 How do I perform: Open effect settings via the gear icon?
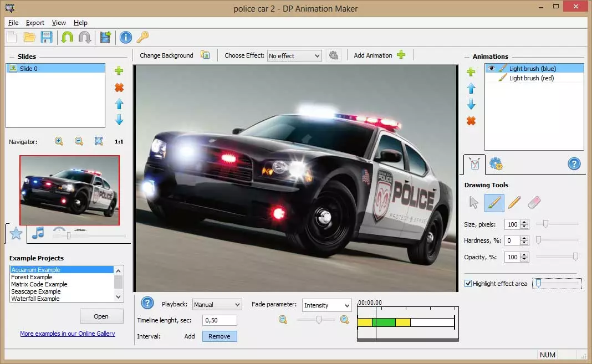click(333, 55)
